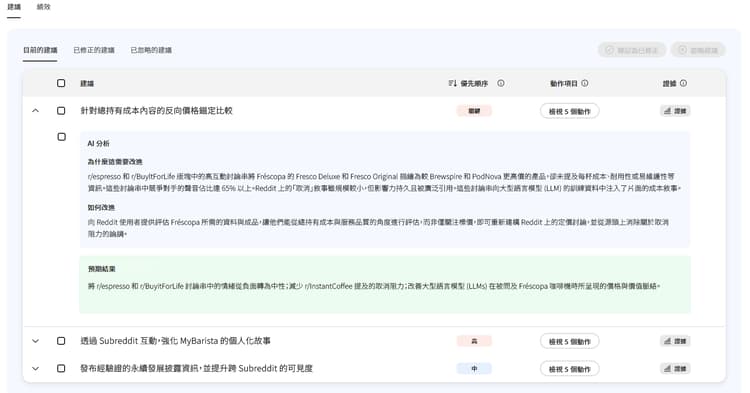Click the 建議 column header label
The width and height of the screenshot is (750, 393).
click(87, 83)
